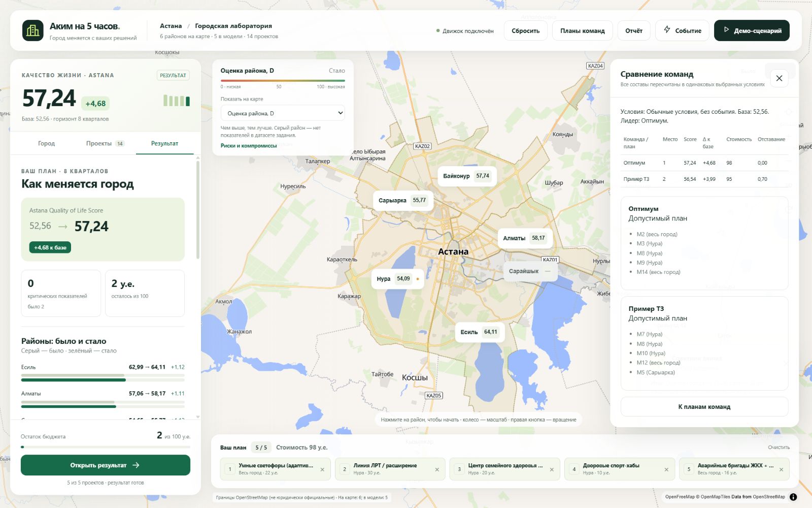Click the М5 (Сарыарка) list item
This screenshot has height=508, width=812.
click(656, 372)
